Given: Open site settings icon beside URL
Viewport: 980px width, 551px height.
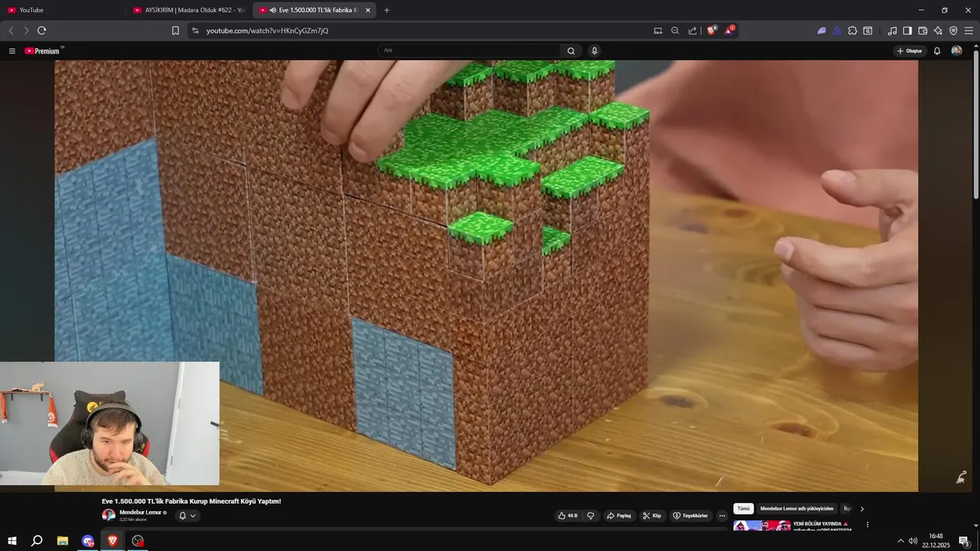Looking at the screenshot, I should [195, 31].
